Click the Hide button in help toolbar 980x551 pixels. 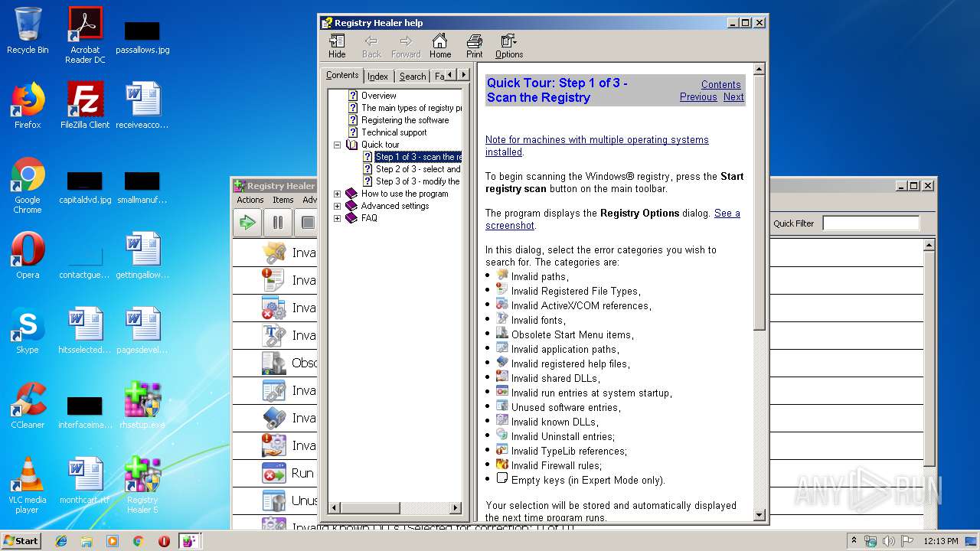coord(337,46)
